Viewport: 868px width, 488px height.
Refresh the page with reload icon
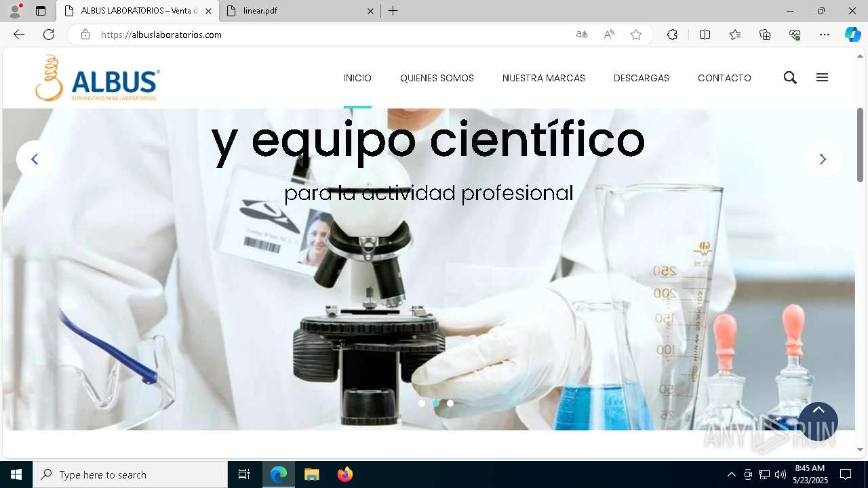(x=49, y=35)
